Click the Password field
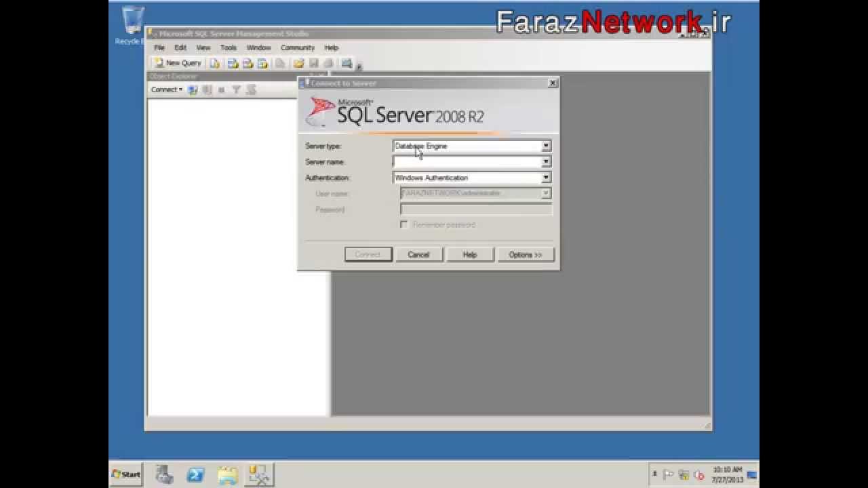The image size is (868, 488). tap(476, 209)
